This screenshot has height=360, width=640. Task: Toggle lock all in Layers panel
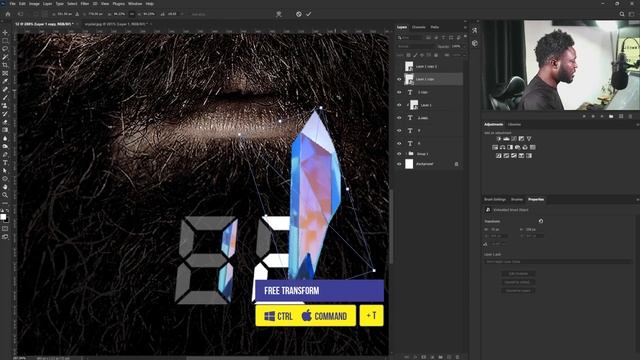(x=436, y=55)
